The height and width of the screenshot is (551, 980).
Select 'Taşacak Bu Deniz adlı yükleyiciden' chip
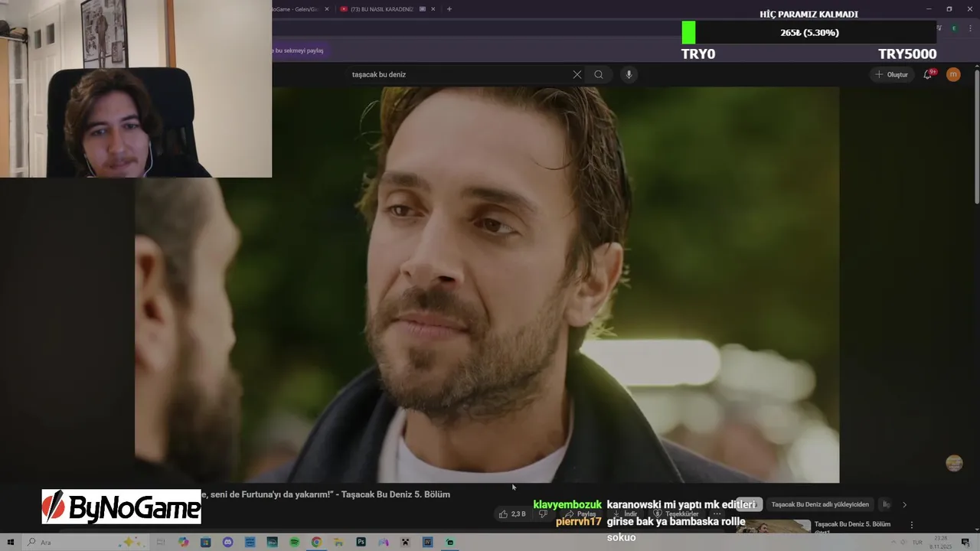820,504
